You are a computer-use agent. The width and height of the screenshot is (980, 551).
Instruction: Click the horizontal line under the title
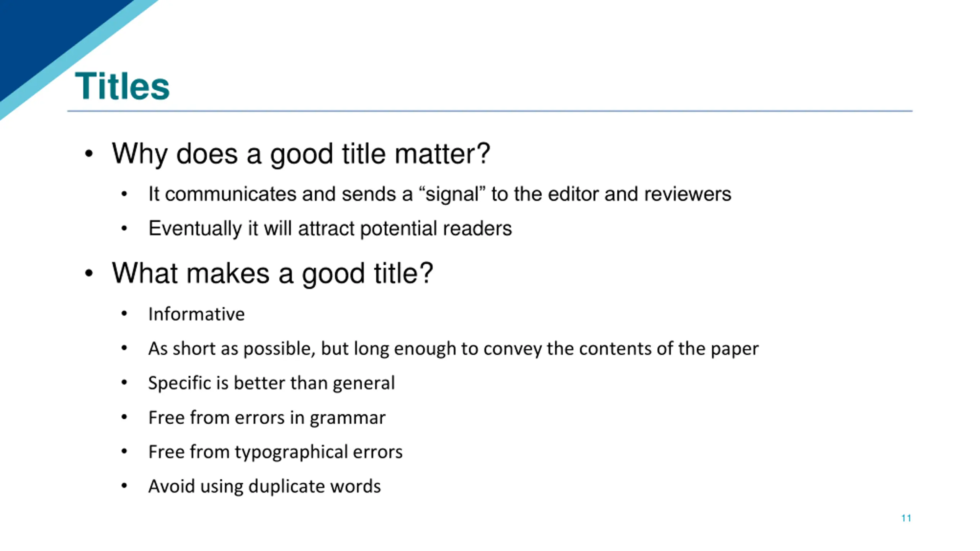pyautogui.click(x=490, y=111)
